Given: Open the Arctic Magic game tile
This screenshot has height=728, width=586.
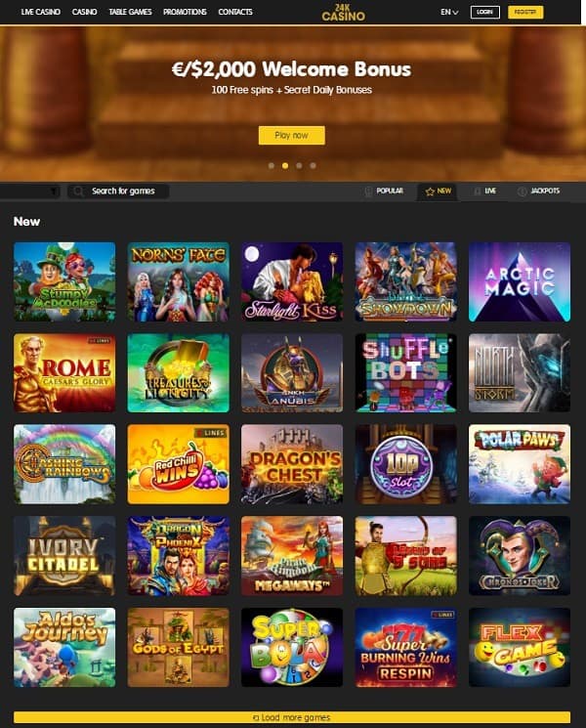Looking at the screenshot, I should tap(520, 281).
